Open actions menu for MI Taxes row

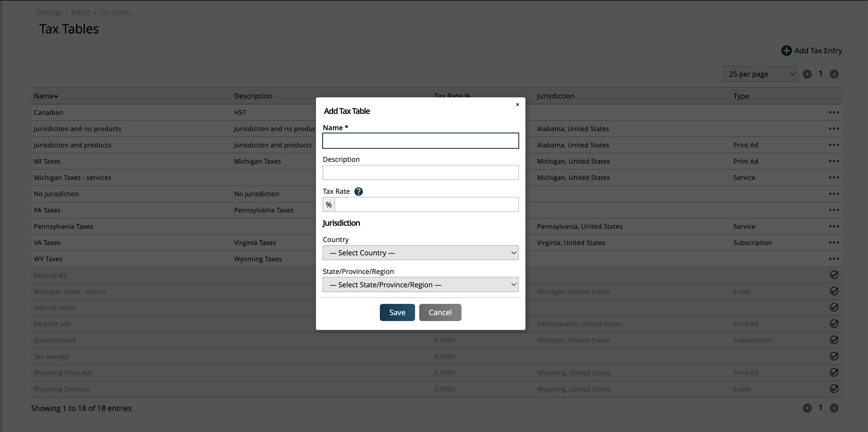pyautogui.click(x=834, y=161)
